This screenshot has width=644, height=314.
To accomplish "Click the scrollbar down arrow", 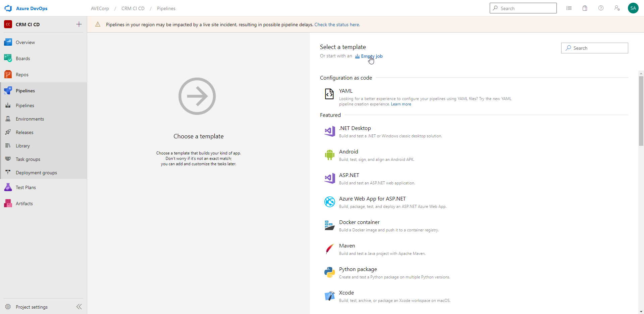I will (641, 311).
